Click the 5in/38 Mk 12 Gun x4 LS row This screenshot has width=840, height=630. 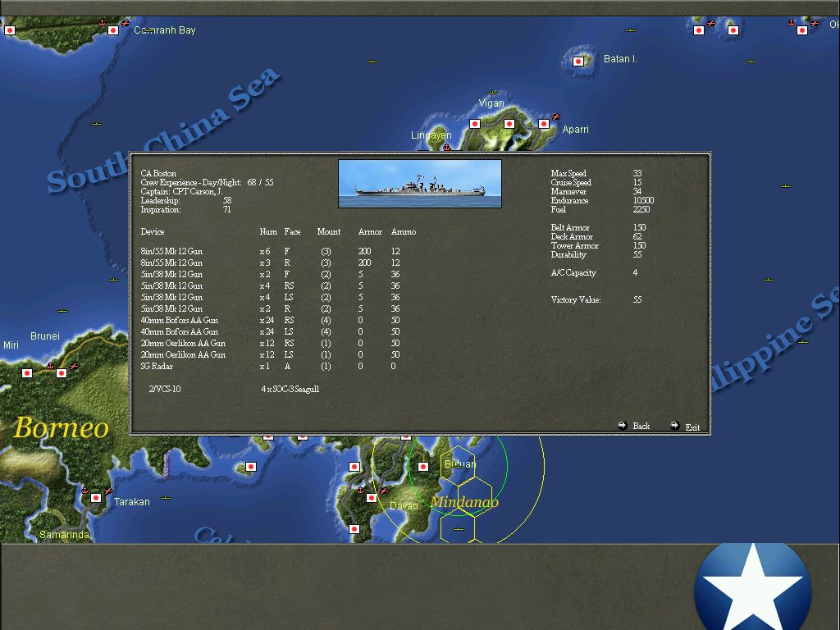coord(271,297)
